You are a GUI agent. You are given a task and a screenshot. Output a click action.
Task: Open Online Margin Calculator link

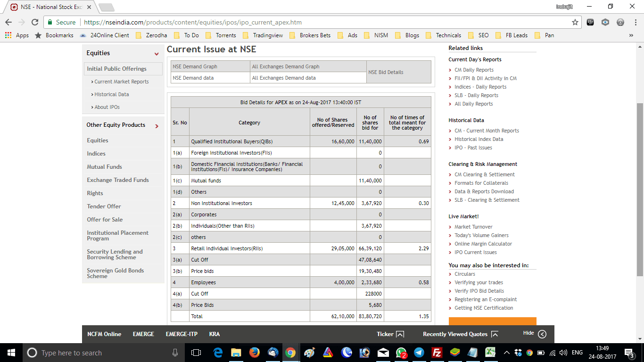point(483,244)
